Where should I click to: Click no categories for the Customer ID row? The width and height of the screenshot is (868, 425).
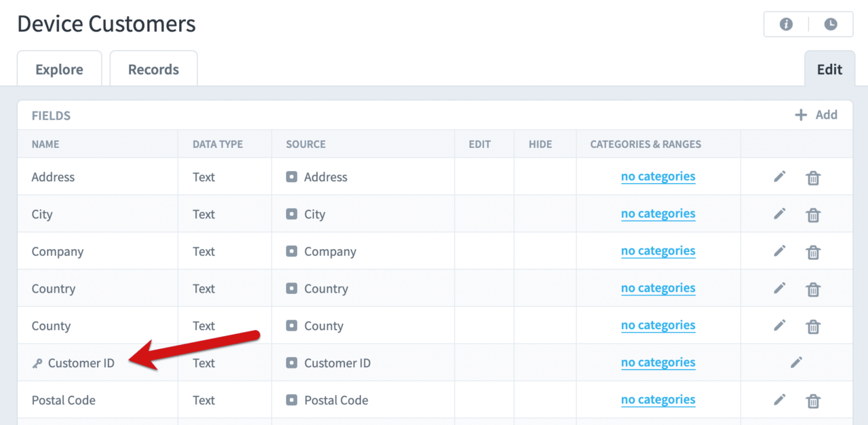(658, 363)
